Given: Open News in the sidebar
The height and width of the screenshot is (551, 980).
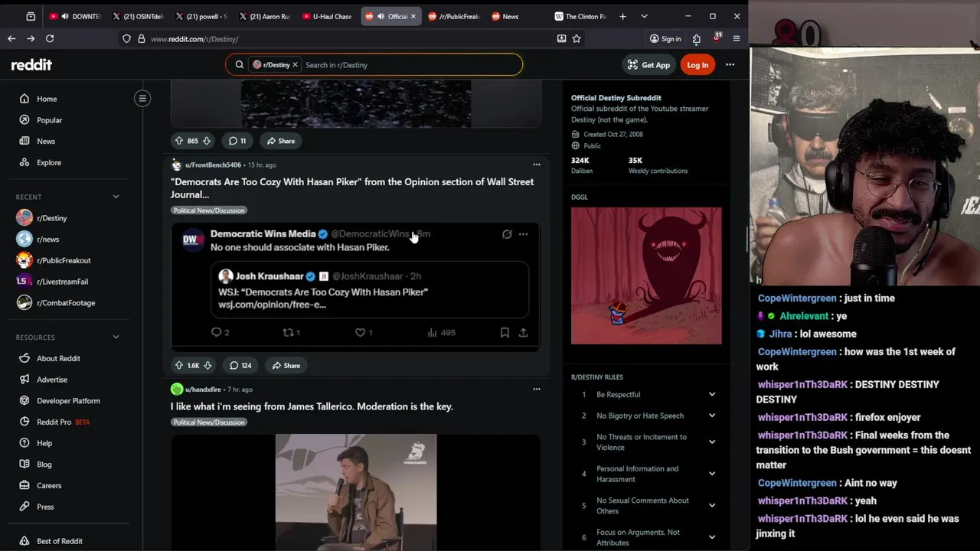Looking at the screenshot, I should (x=46, y=141).
